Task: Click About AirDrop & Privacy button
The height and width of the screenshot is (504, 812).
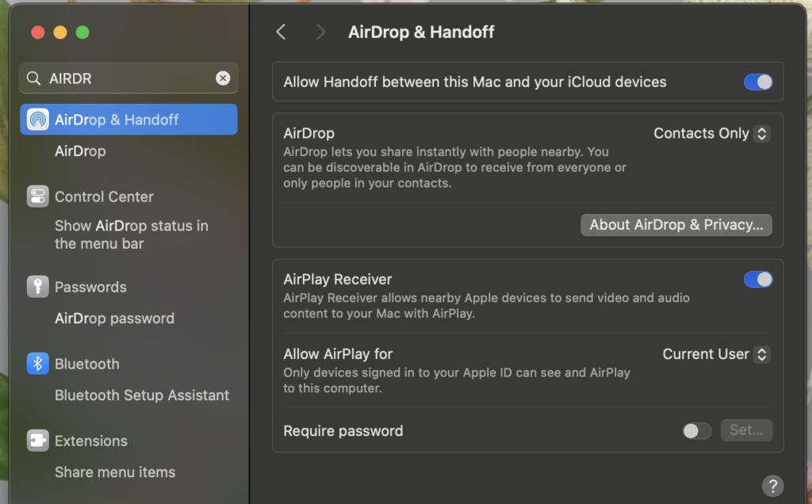Action: 676,225
